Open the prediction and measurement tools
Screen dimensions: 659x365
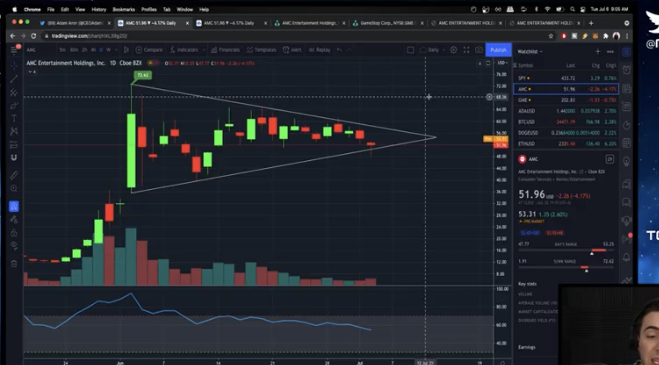(14, 145)
